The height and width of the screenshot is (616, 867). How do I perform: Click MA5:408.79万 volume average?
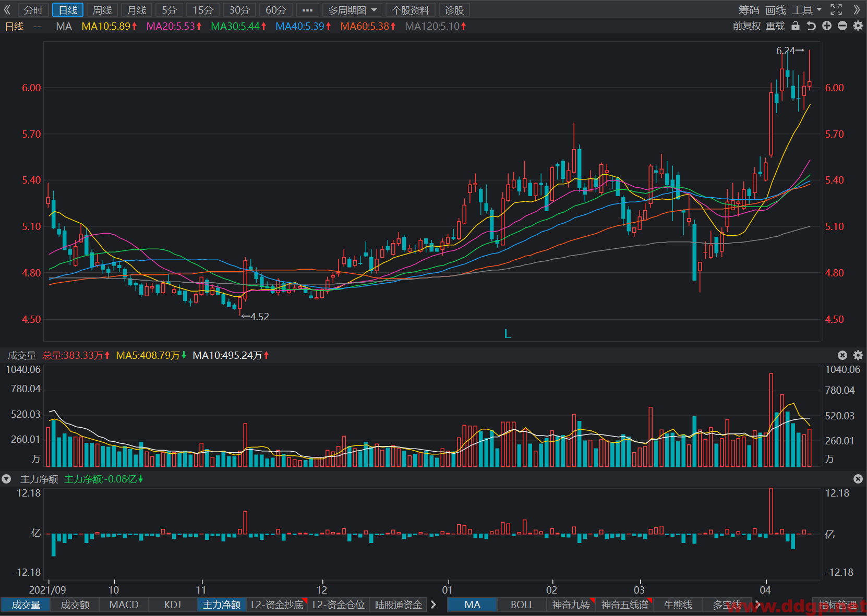click(151, 355)
